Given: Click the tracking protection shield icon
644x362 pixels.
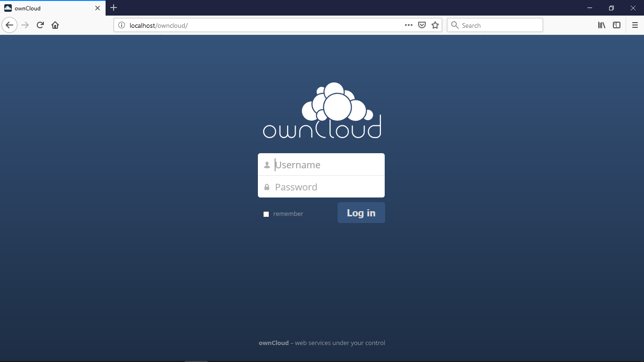Looking at the screenshot, I should point(421,25).
